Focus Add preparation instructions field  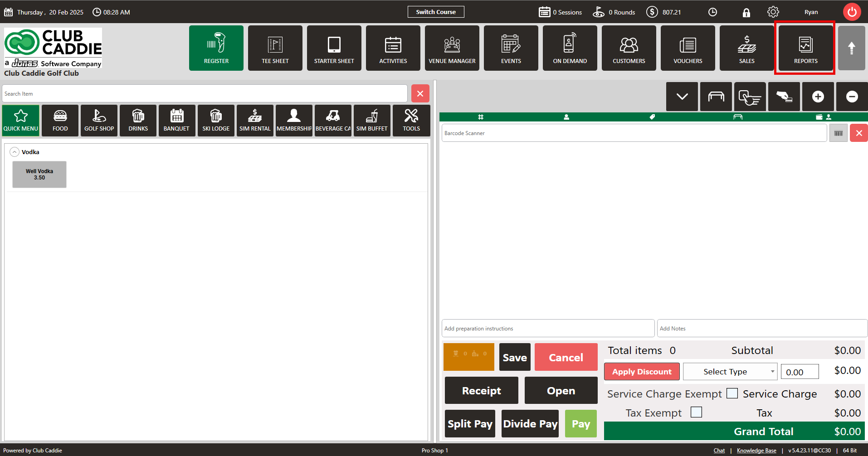[548, 328]
